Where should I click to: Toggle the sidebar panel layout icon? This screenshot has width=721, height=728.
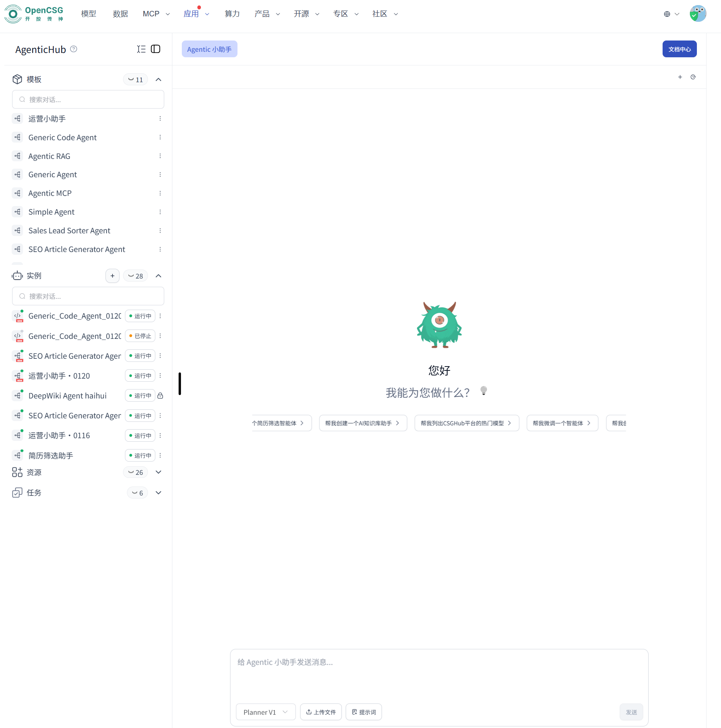(155, 49)
